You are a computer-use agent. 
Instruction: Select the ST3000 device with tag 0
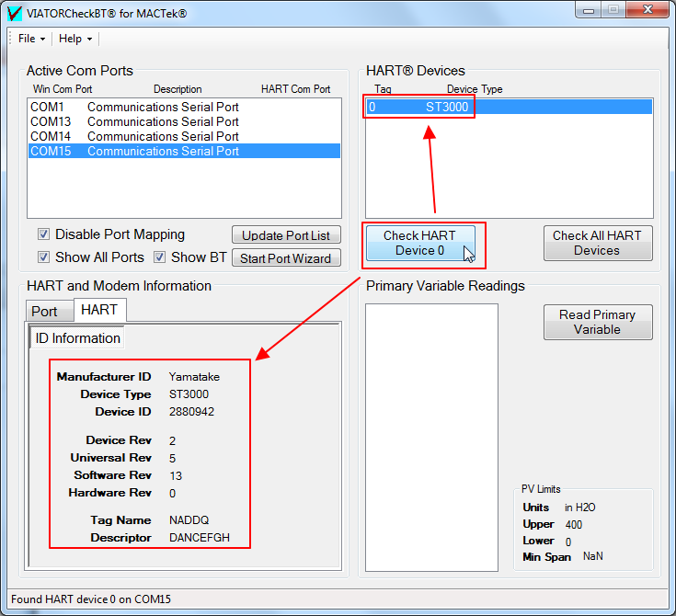509,107
